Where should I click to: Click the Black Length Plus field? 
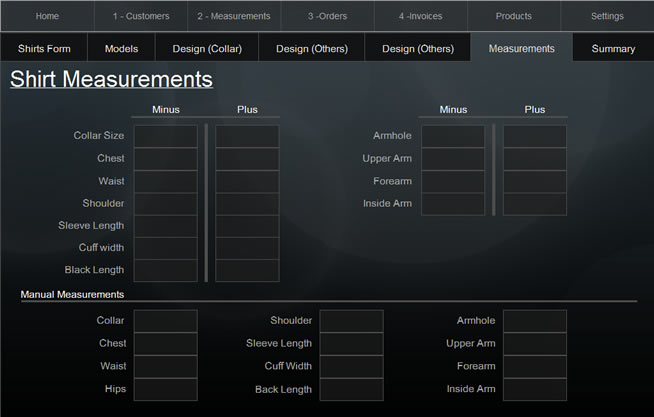[247, 270]
